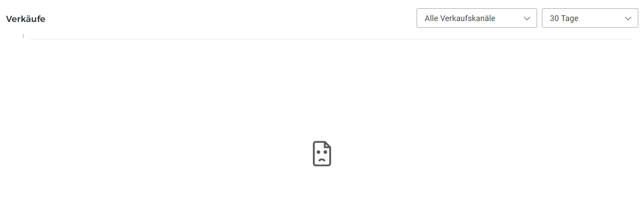The width and height of the screenshot is (644, 223).
Task: Open the 30 Tage time range dropdown
Action: [x=590, y=18]
